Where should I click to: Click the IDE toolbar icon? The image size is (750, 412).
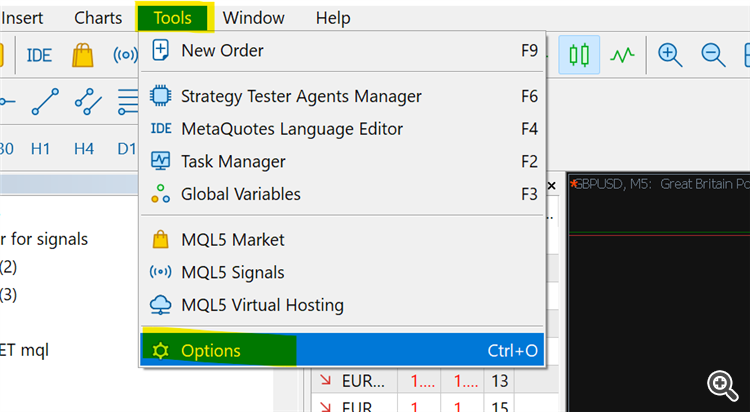(40, 55)
